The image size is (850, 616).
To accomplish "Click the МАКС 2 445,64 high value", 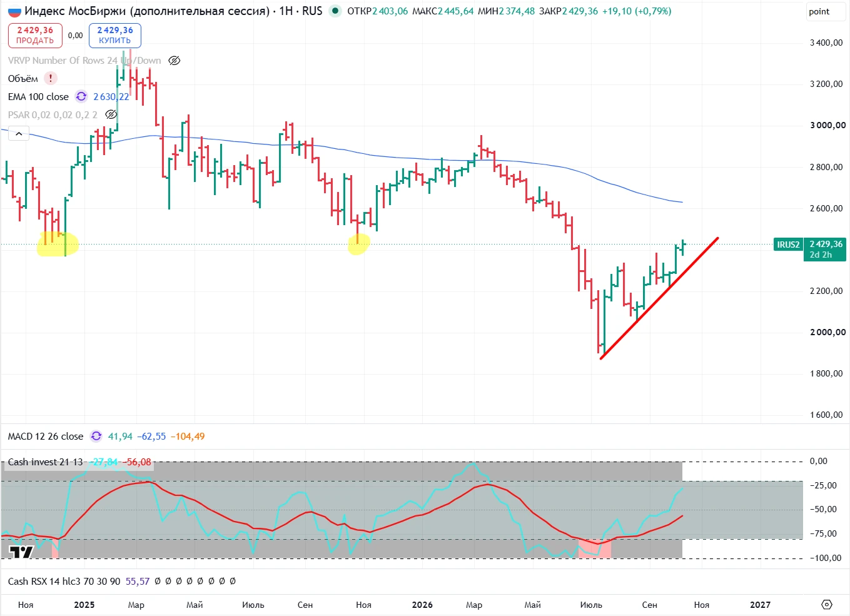I will 443,11.
